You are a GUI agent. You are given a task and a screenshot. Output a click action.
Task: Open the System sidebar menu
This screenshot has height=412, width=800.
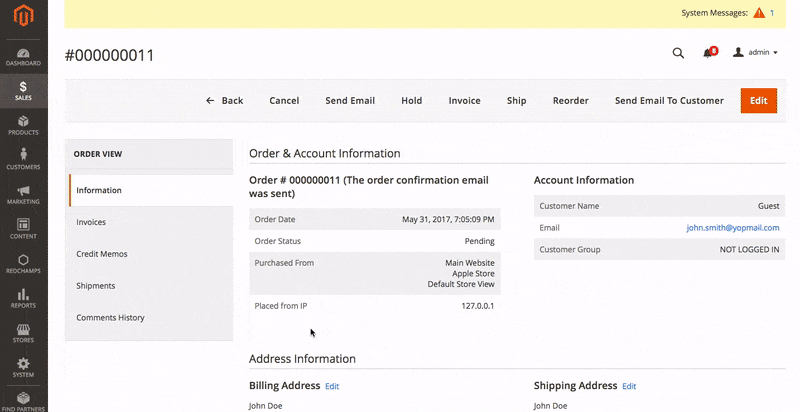[x=23, y=368]
